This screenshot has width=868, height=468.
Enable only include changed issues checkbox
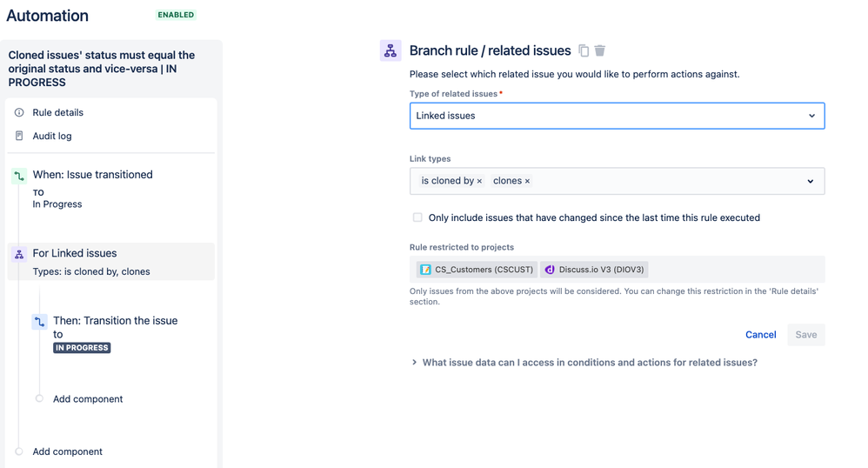pos(417,217)
